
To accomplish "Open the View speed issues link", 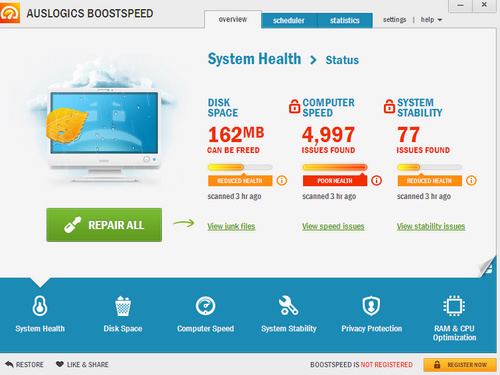I will [333, 226].
